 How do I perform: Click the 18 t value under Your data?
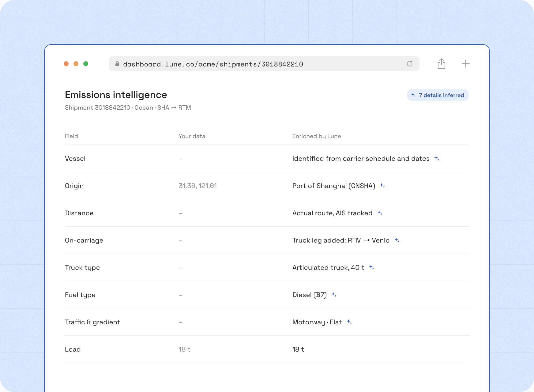[x=185, y=349]
